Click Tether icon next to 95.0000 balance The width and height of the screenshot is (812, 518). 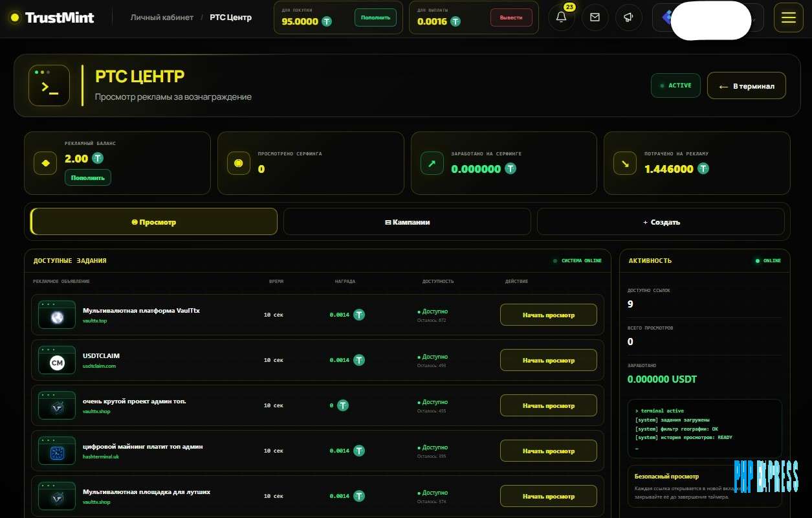(x=327, y=21)
